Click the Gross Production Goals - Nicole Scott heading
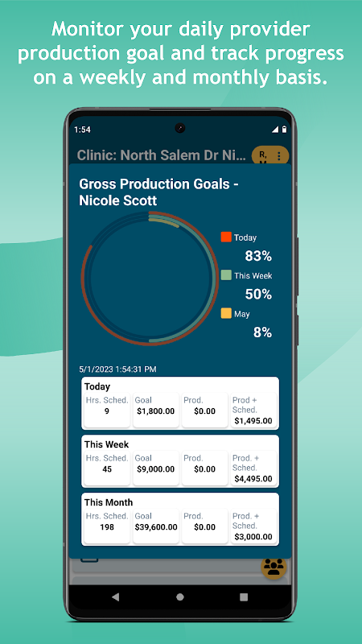Image resolution: width=362 pixels, height=644 pixels. pos(158,192)
